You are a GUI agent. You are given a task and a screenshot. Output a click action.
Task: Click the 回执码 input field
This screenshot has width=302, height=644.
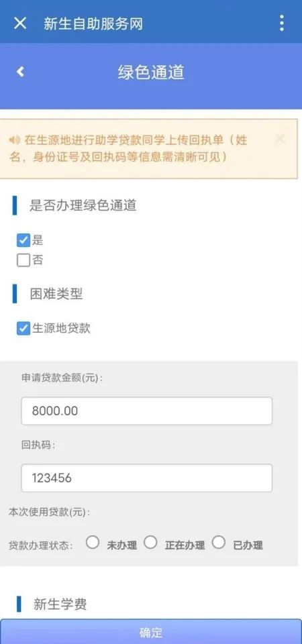coord(147,478)
